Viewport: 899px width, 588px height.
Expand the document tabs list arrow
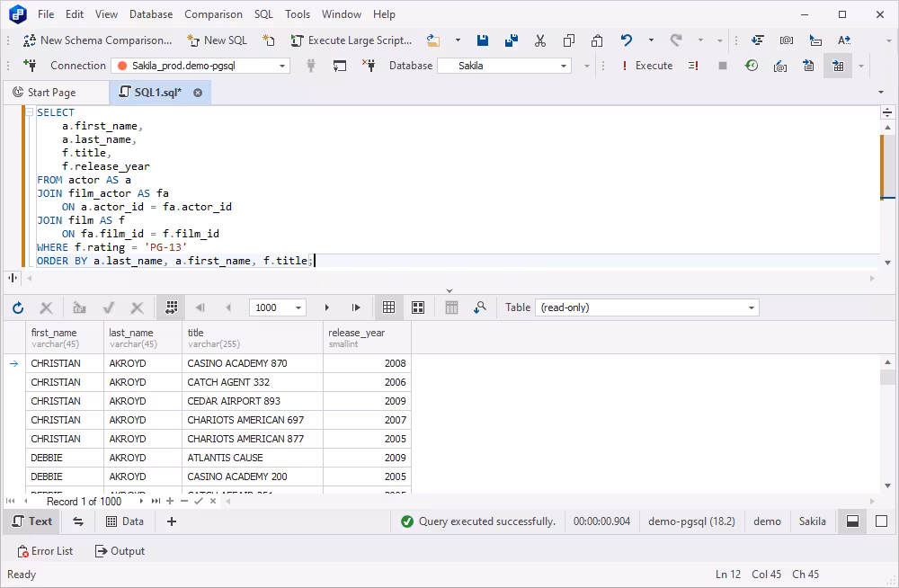pos(881,93)
